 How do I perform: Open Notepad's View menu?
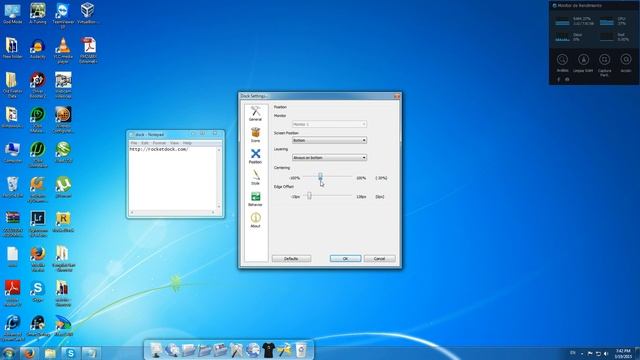pyautogui.click(x=174, y=143)
